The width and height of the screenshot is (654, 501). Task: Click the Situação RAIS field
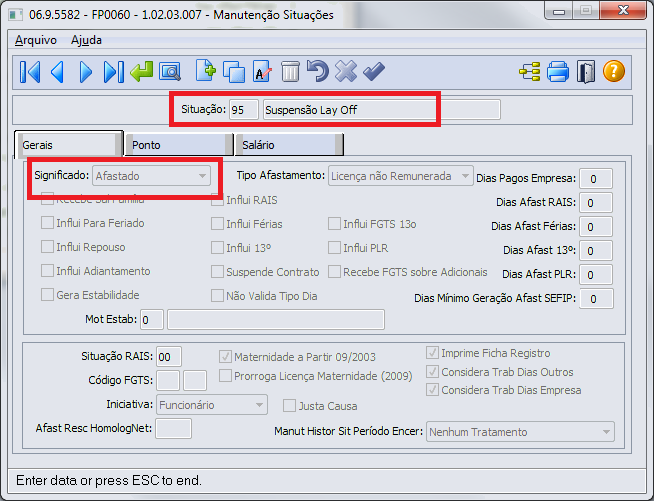(169, 357)
